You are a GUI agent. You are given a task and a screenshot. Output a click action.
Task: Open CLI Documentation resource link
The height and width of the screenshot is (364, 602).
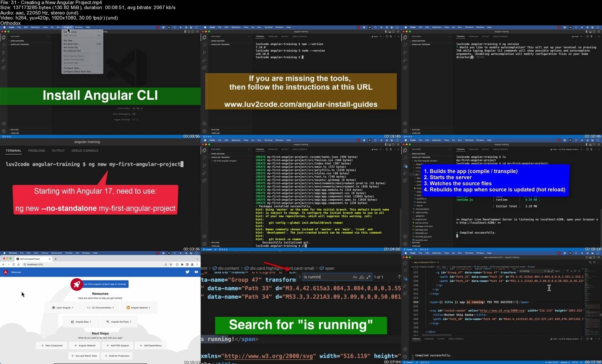point(101,308)
